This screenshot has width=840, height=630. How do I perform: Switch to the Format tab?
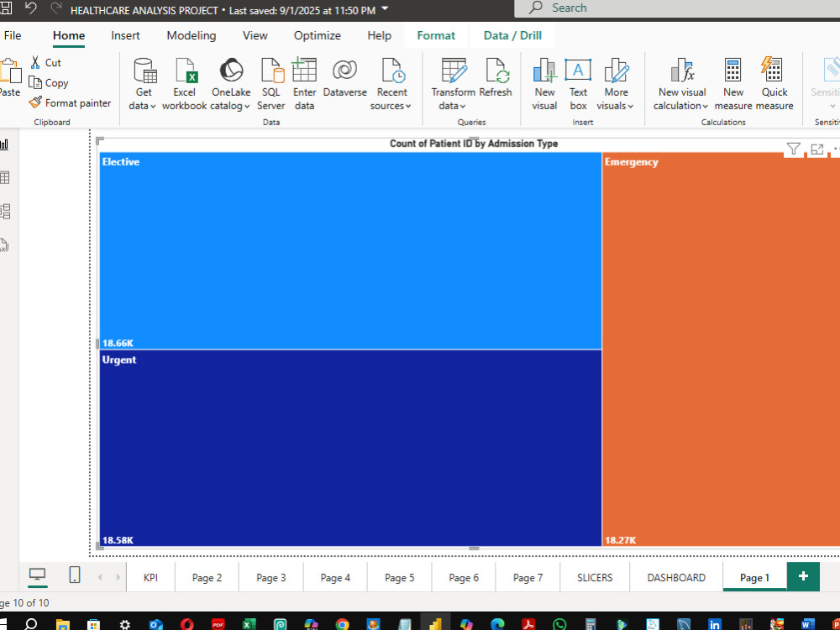point(436,35)
